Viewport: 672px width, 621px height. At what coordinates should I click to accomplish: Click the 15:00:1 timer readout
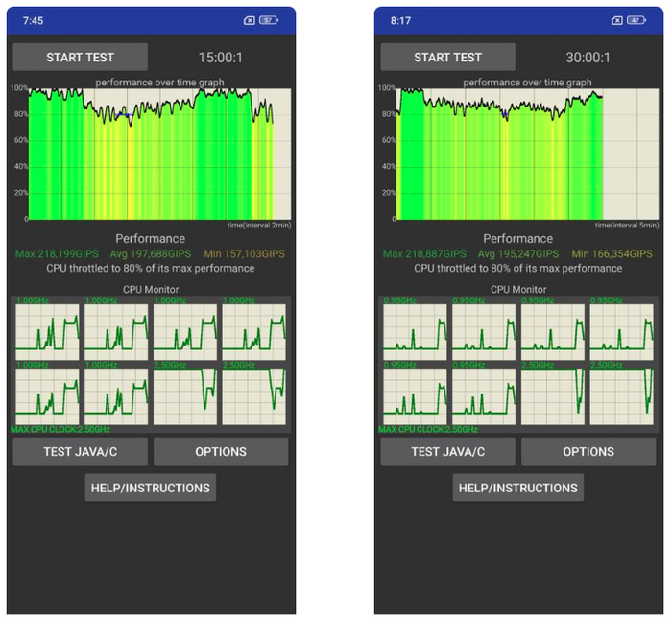pos(220,58)
